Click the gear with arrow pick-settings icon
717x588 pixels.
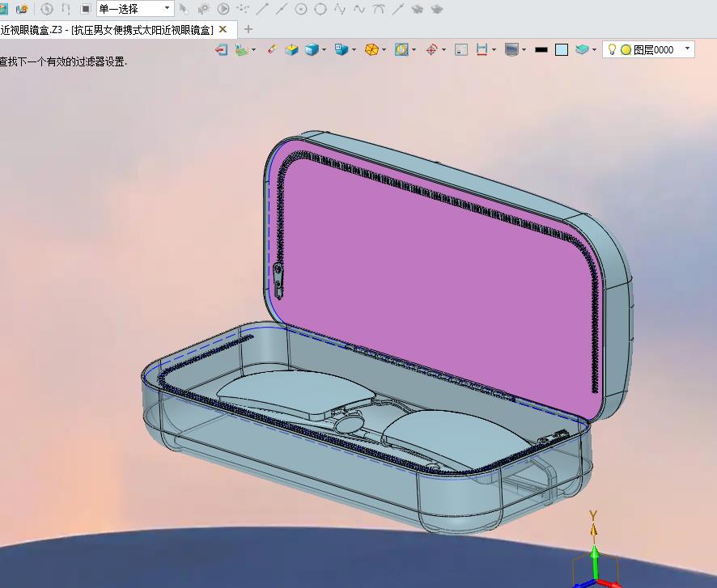(x=203, y=9)
